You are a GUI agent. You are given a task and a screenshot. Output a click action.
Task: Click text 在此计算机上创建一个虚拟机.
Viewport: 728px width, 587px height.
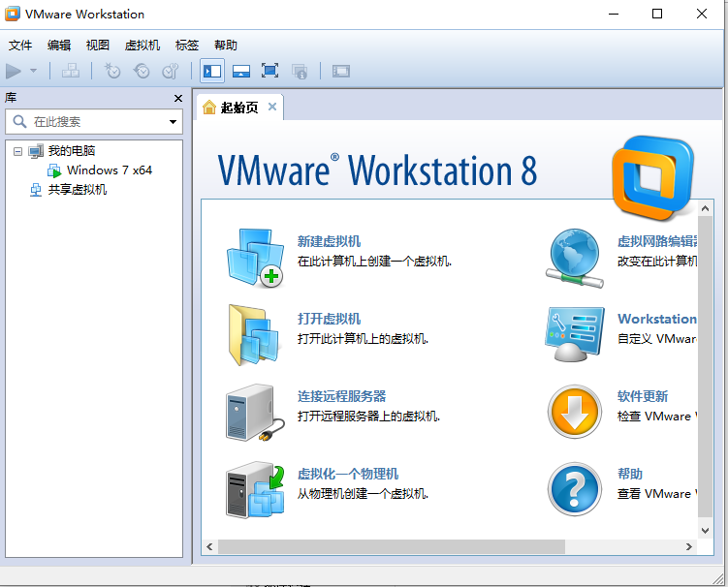click(374, 262)
